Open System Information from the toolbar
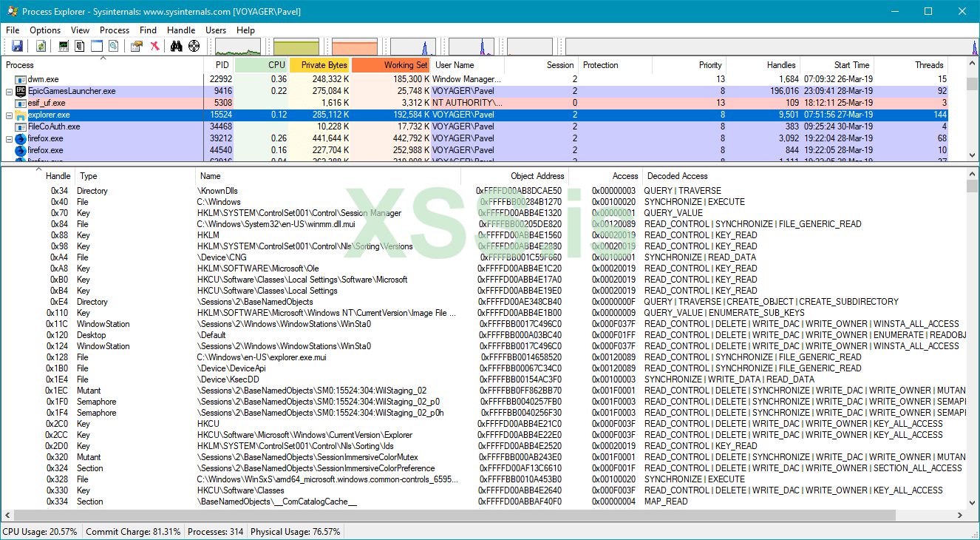Screen dimensions: 980x540 [x=64, y=47]
